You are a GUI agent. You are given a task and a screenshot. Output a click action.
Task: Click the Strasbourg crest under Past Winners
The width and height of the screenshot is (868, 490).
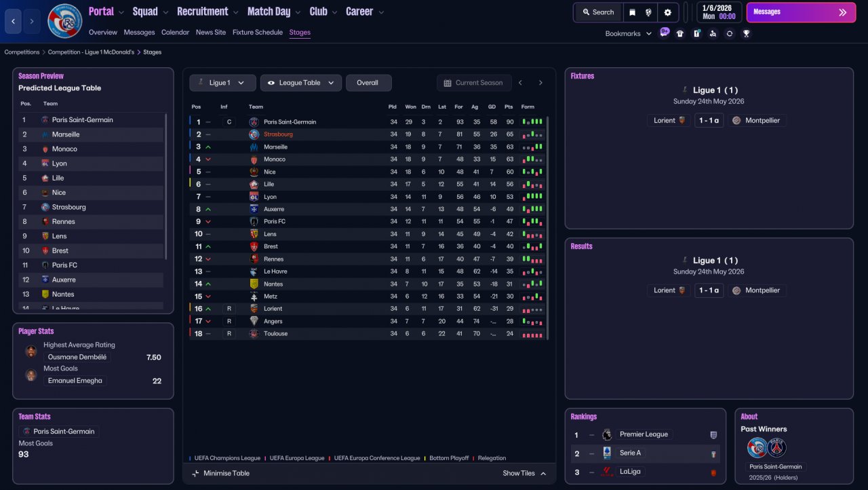(x=757, y=448)
